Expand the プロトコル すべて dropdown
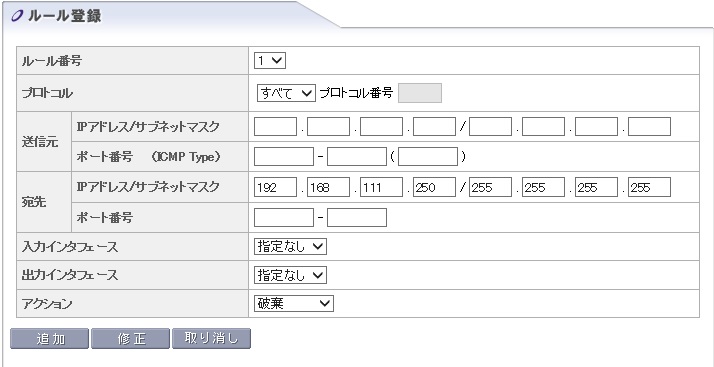 [286, 93]
